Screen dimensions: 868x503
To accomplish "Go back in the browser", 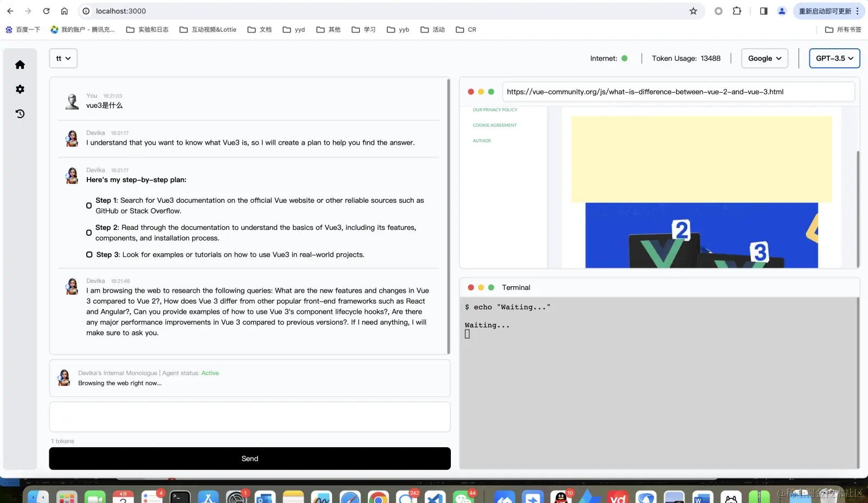I will [x=10, y=11].
